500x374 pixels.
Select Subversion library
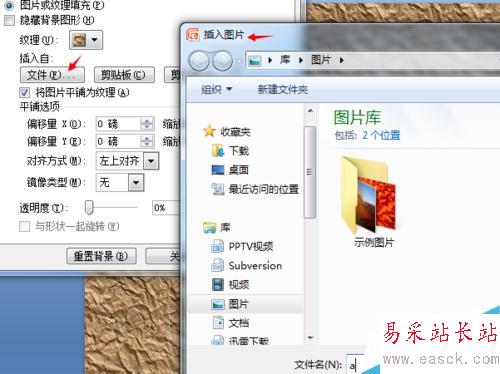pos(255,266)
